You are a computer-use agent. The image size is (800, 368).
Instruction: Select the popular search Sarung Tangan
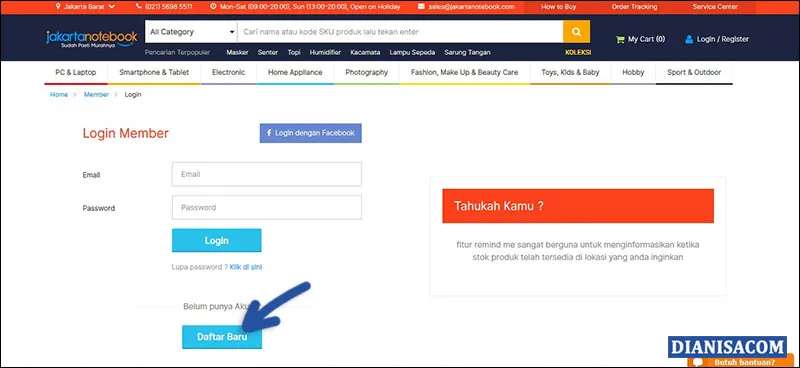pyautogui.click(x=467, y=53)
